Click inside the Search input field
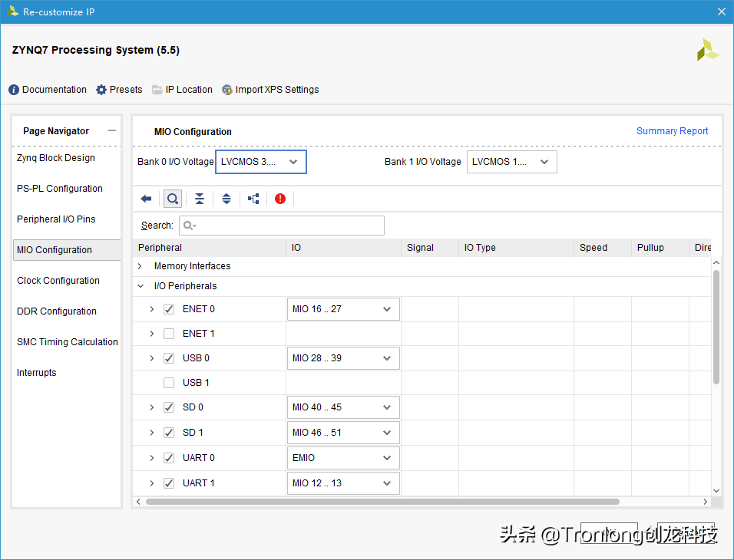This screenshot has height=560, width=734. tap(284, 225)
